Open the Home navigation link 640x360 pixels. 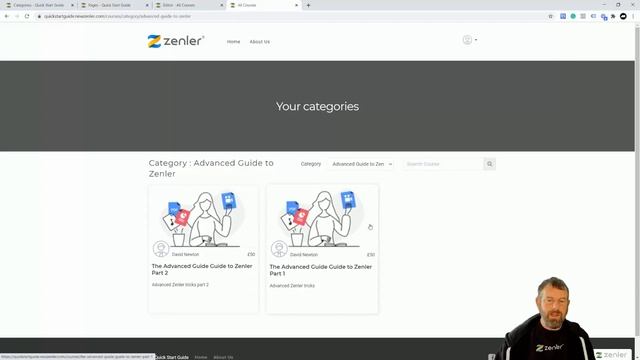(x=233, y=42)
